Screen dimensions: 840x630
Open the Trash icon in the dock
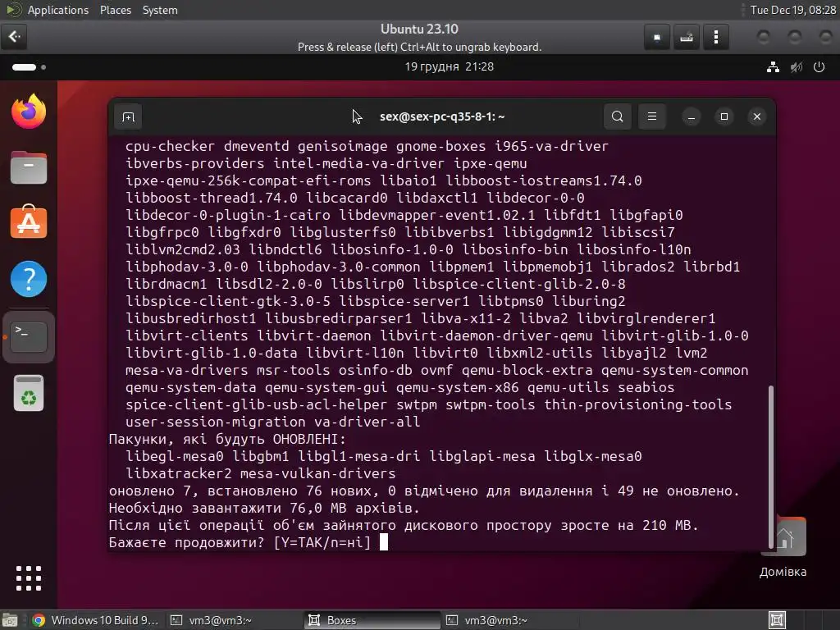pyautogui.click(x=29, y=393)
